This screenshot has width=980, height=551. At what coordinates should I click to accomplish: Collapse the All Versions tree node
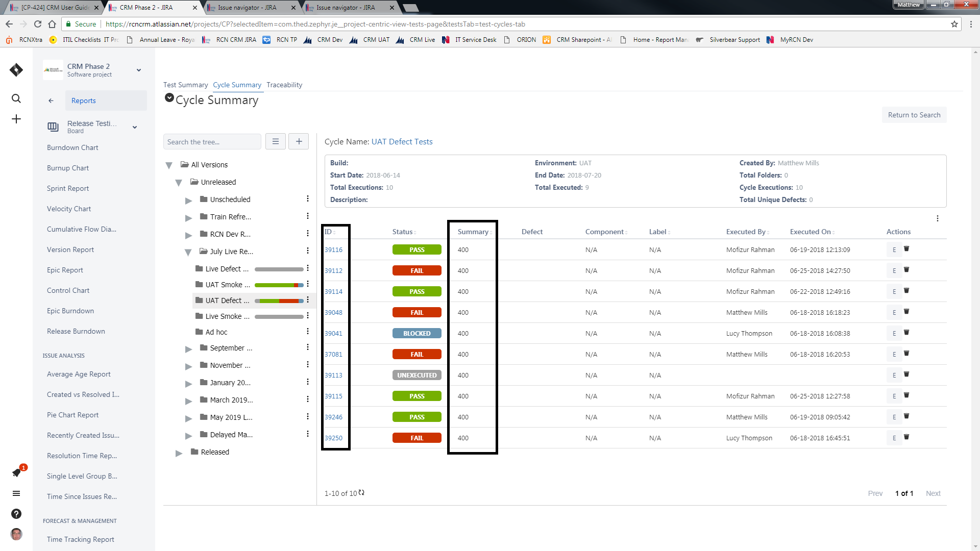[x=169, y=165]
